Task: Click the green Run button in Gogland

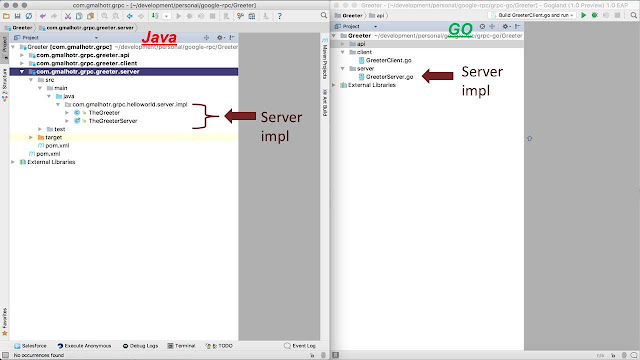Action: [584, 15]
